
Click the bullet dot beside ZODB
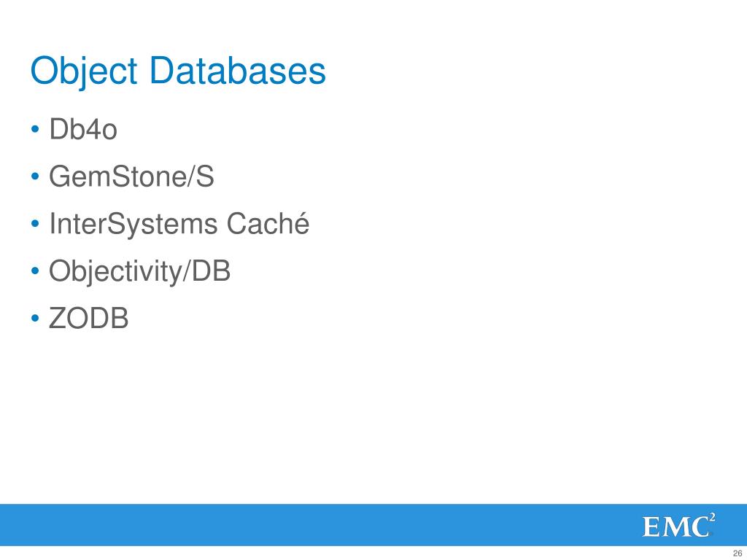click(35, 318)
